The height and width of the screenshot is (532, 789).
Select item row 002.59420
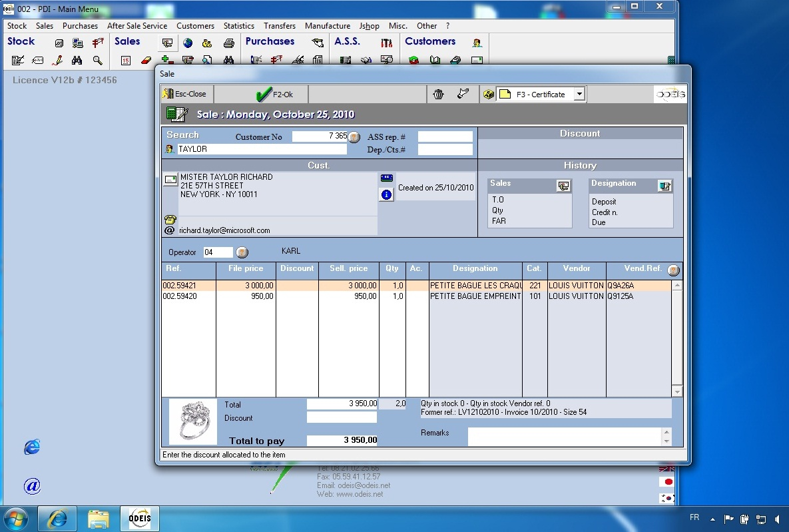[x=416, y=296]
